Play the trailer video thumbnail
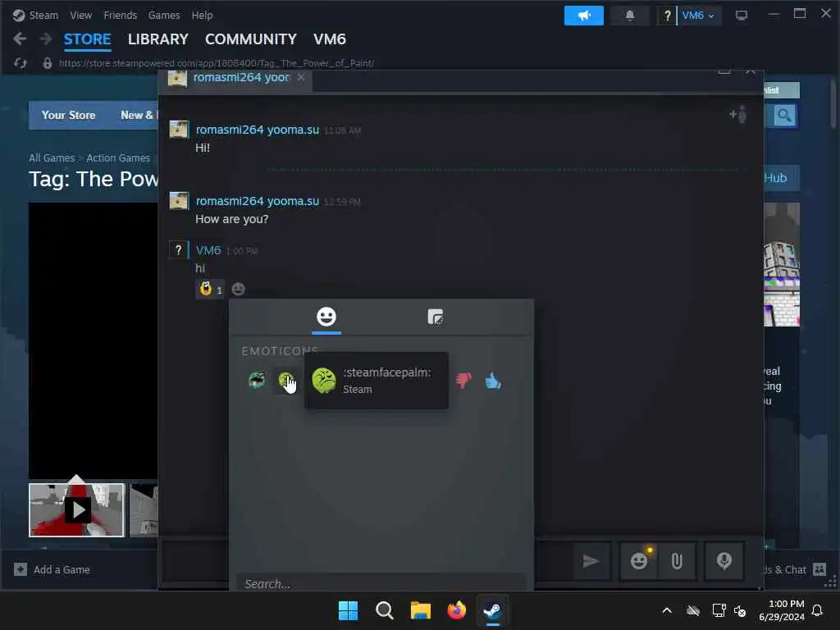 76,510
